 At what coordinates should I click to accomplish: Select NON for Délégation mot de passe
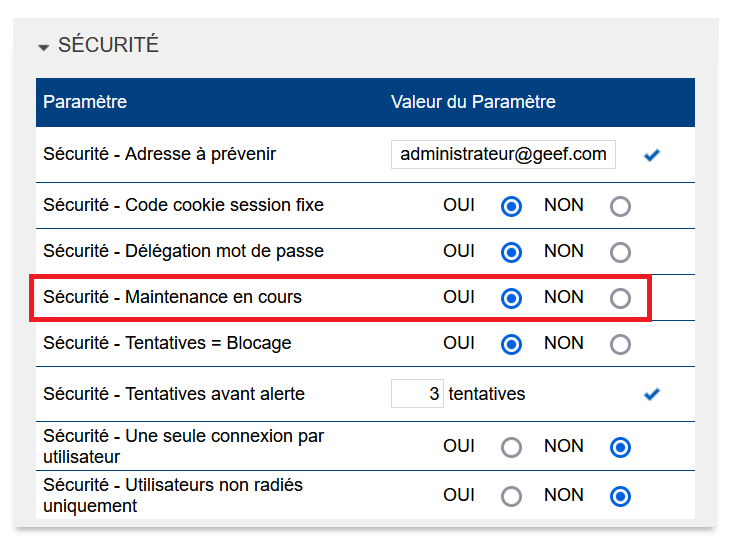coord(620,252)
